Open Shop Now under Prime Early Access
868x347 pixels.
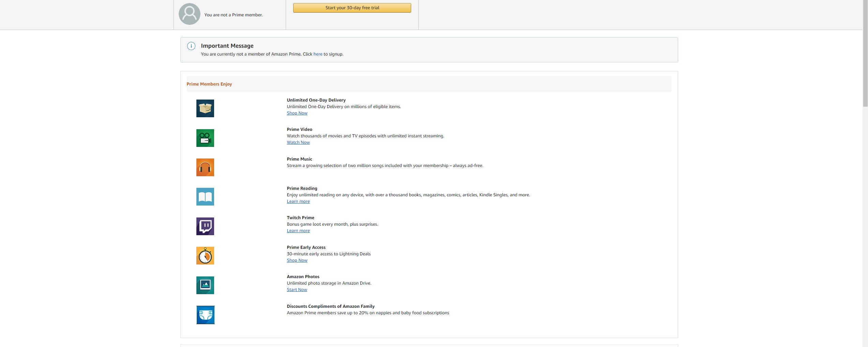click(x=297, y=260)
